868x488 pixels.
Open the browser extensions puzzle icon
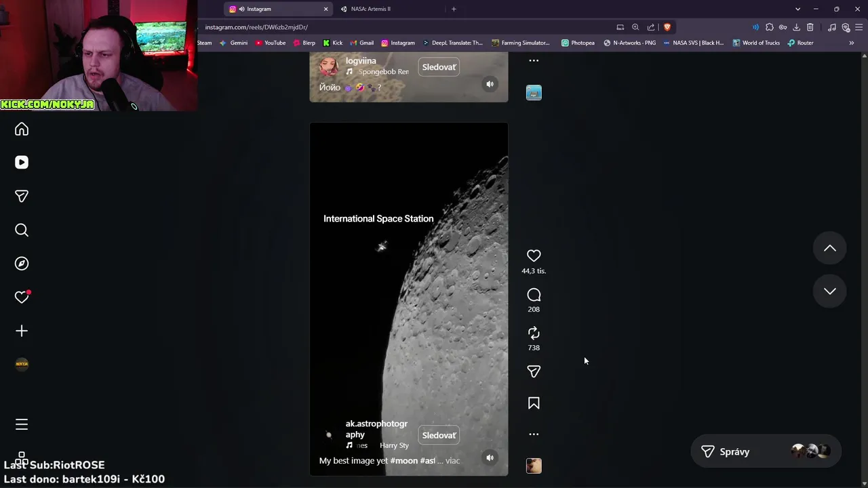click(x=769, y=27)
